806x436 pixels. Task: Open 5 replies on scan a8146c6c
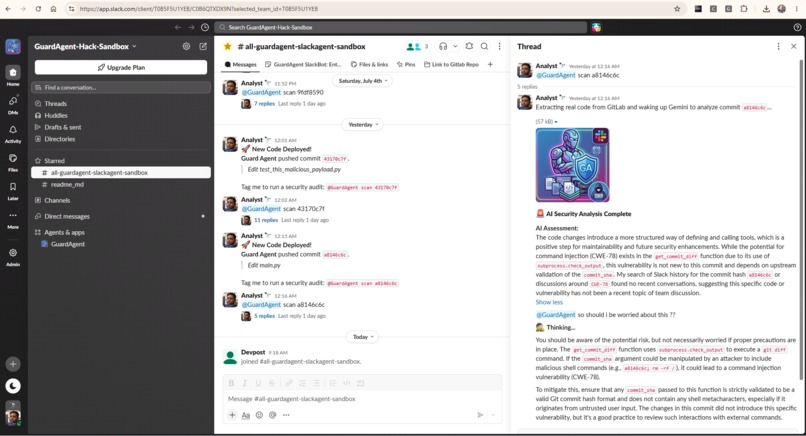click(x=264, y=316)
